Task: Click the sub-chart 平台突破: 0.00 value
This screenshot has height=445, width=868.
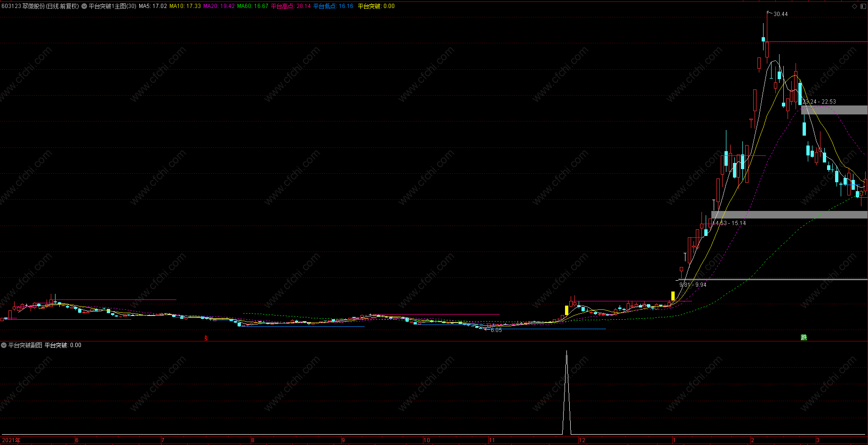Action: (x=63, y=345)
